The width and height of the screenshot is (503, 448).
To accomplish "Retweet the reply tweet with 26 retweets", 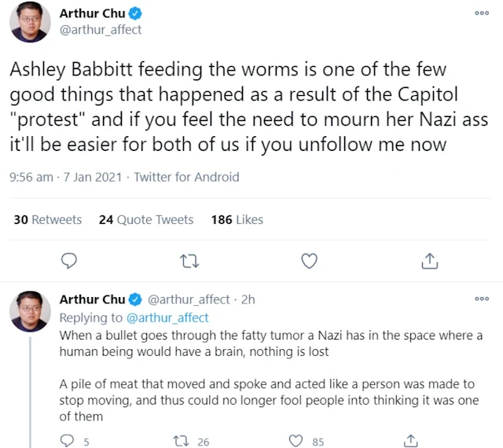I will click(x=182, y=442).
